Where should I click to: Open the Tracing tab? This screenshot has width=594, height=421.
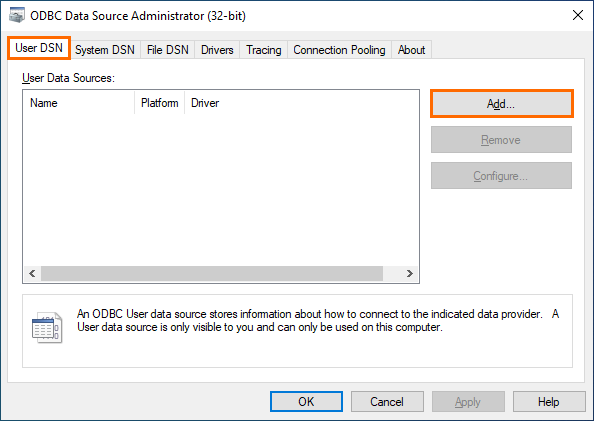[x=264, y=50]
